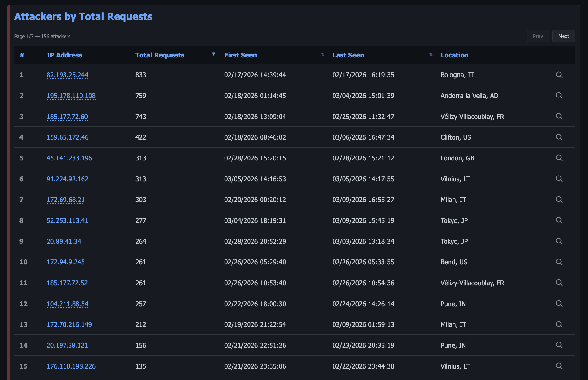Click the magnifier icon on Milan row 172.69.68.21
588x380 pixels.
click(559, 199)
